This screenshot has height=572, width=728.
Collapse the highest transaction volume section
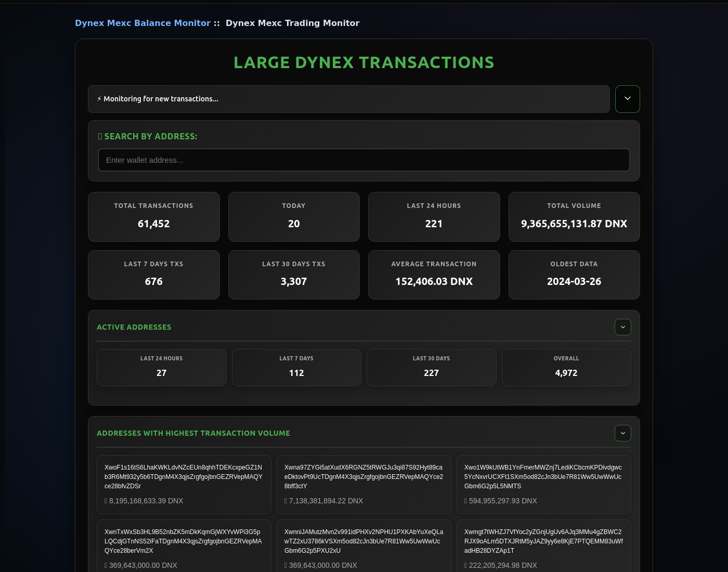click(x=623, y=433)
